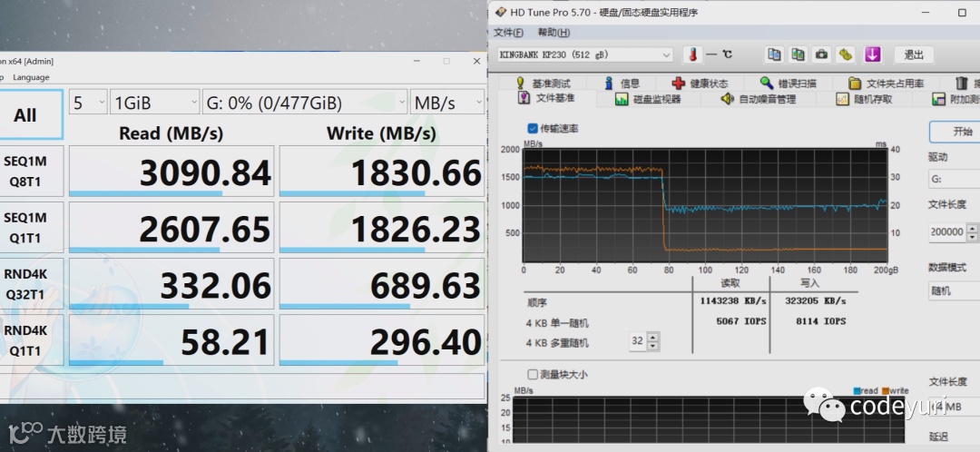The image size is (980, 452).
Task: Switch to the 自动噪音管理 tab
Action: (758, 99)
